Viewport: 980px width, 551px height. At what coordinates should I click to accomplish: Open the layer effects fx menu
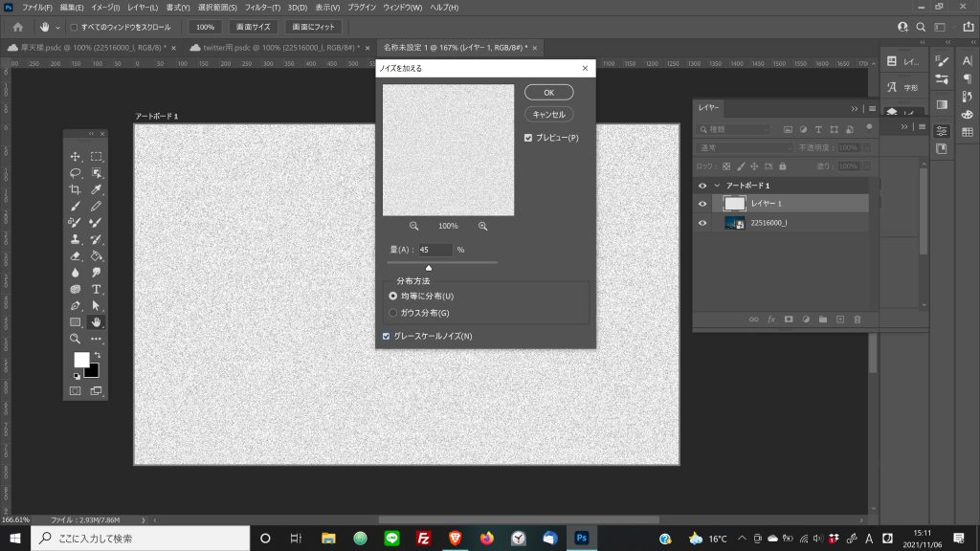[771, 319]
